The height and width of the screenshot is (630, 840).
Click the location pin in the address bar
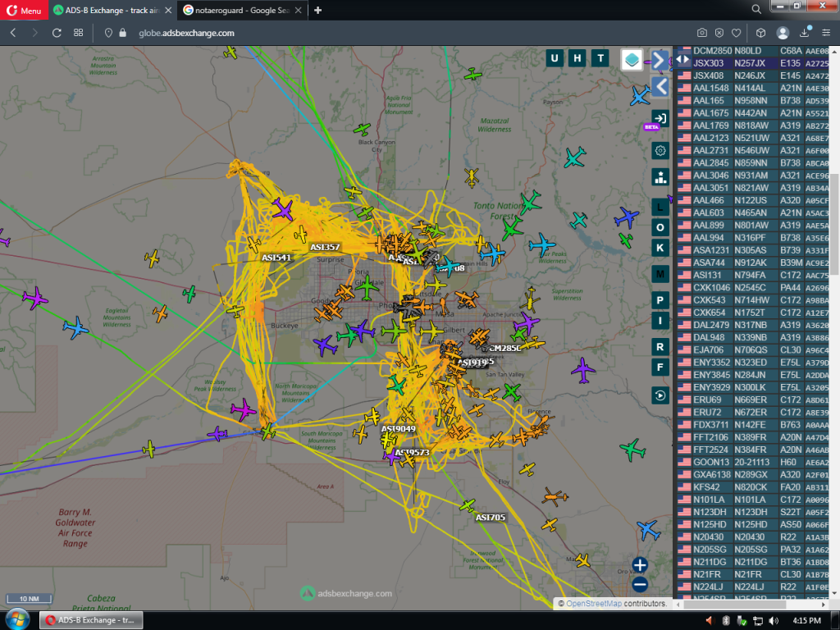click(x=108, y=33)
